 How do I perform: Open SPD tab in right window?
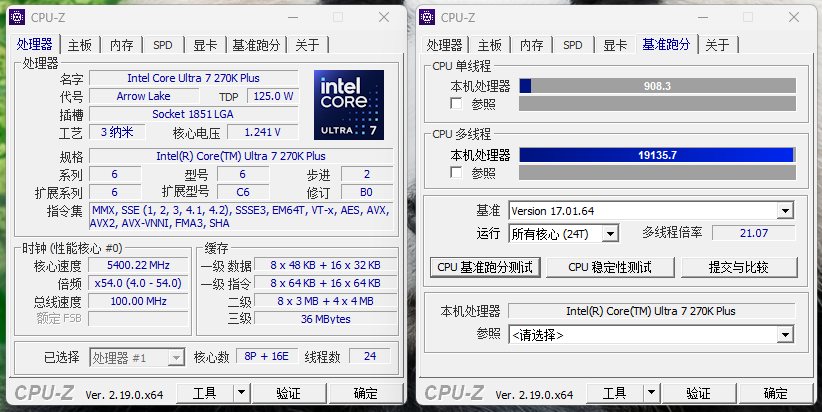point(573,46)
